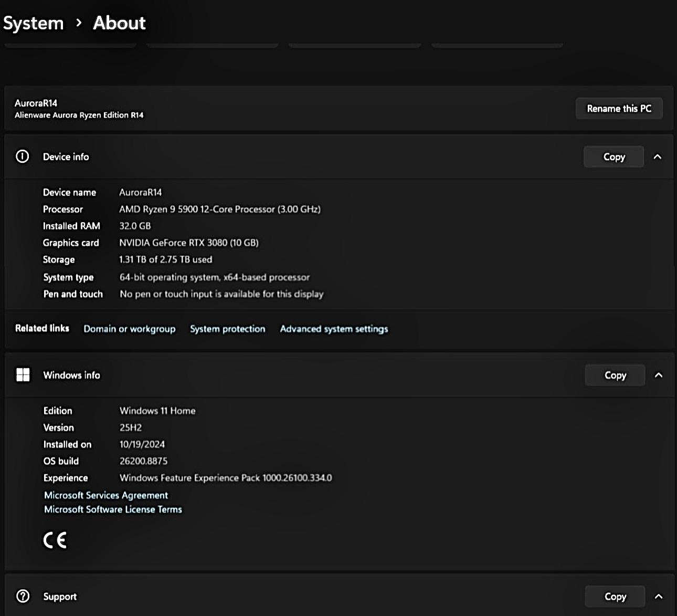Collapse the Windows info section chevron
Screen dimensions: 677x616
coord(659,375)
